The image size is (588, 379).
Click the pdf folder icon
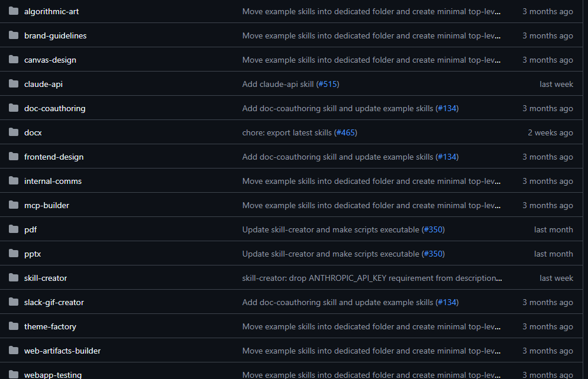(13, 229)
